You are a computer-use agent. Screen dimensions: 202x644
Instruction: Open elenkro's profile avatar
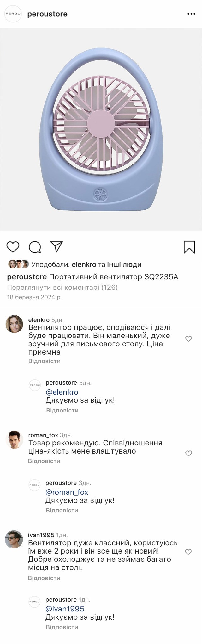pos(15,324)
